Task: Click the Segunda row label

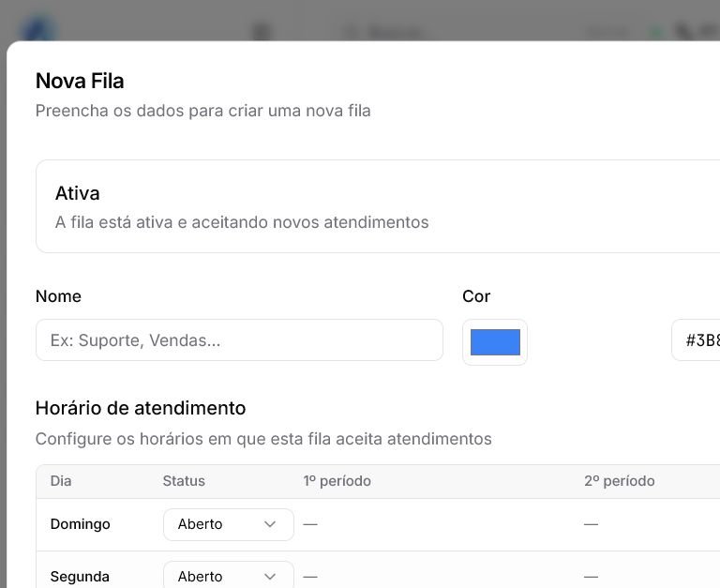Action: tap(80, 577)
